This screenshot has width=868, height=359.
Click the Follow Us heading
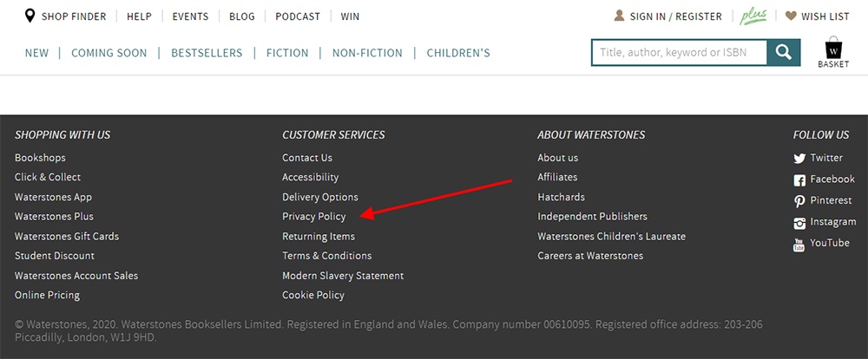(x=821, y=135)
